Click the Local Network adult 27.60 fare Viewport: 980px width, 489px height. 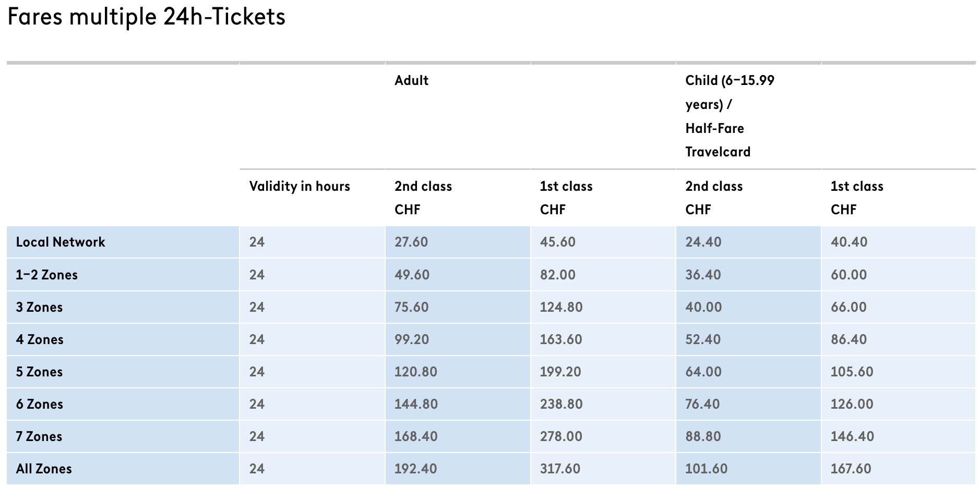[411, 242]
